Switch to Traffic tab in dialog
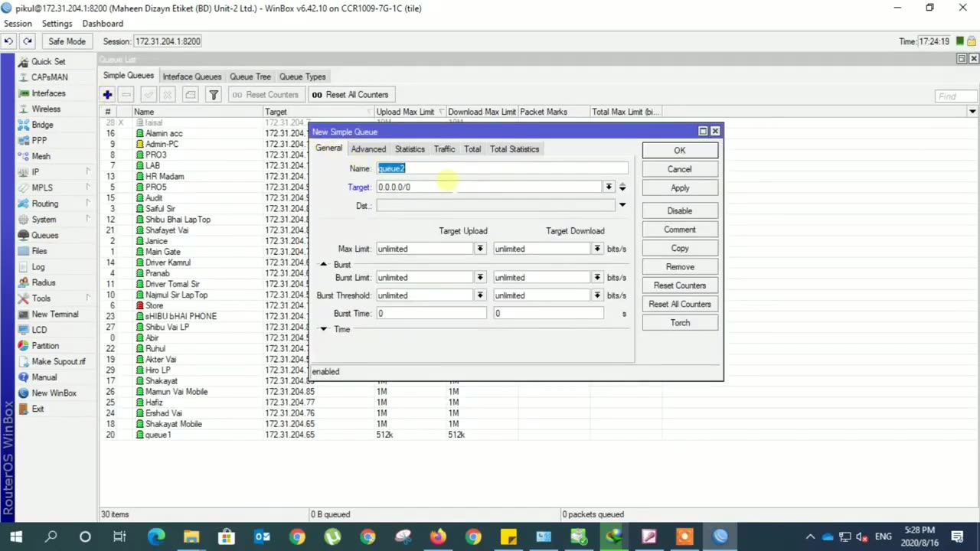This screenshot has height=551, width=980. [444, 149]
